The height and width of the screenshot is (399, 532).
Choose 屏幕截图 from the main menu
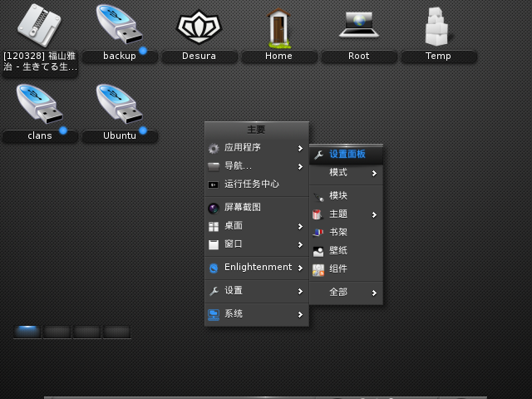[x=257, y=207]
